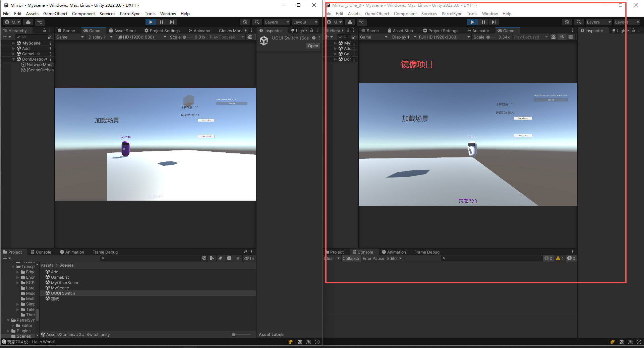
Task: Open MyScene row options in Mirror Hierarchy
Action: click(50, 43)
